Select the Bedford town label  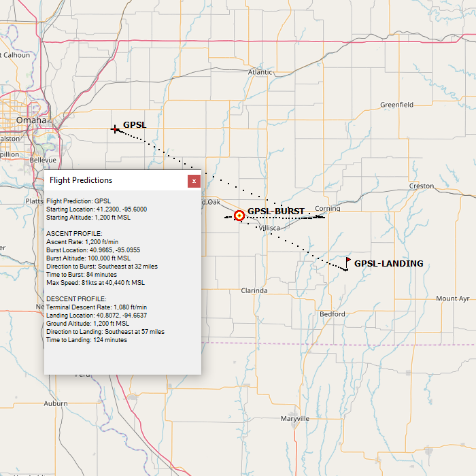333,314
